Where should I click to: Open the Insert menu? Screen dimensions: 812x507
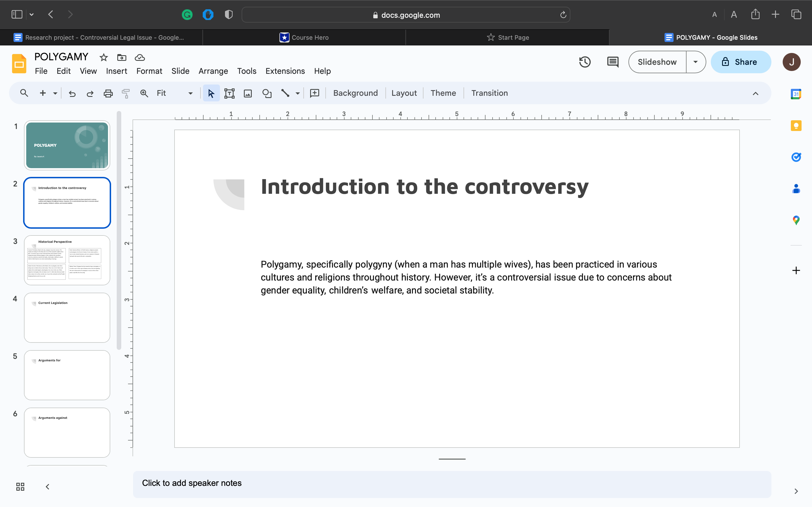(x=116, y=71)
